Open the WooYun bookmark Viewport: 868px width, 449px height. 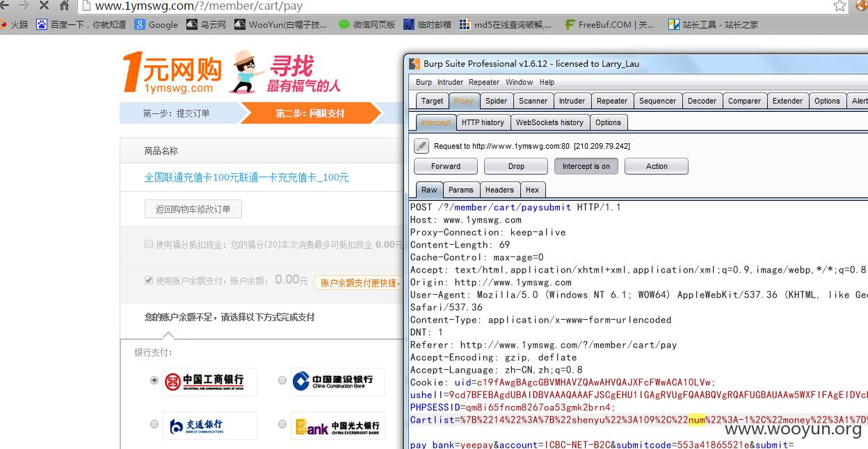(281, 24)
